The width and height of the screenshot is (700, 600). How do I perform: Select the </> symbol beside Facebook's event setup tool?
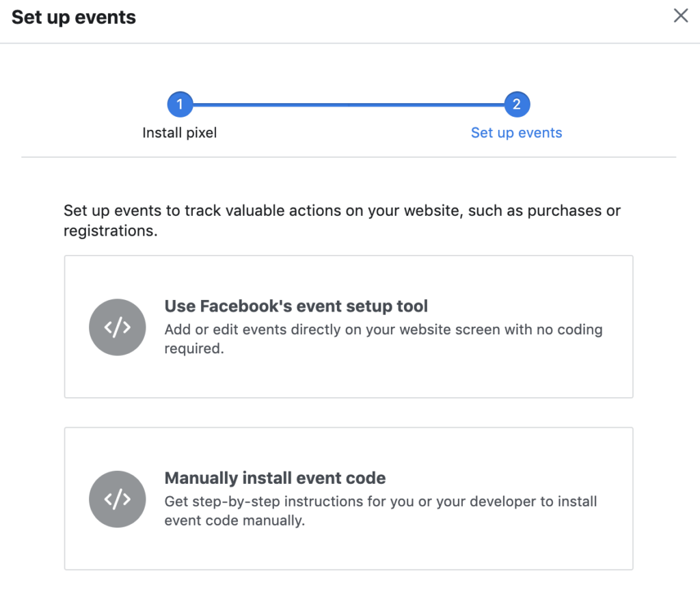pos(117,327)
